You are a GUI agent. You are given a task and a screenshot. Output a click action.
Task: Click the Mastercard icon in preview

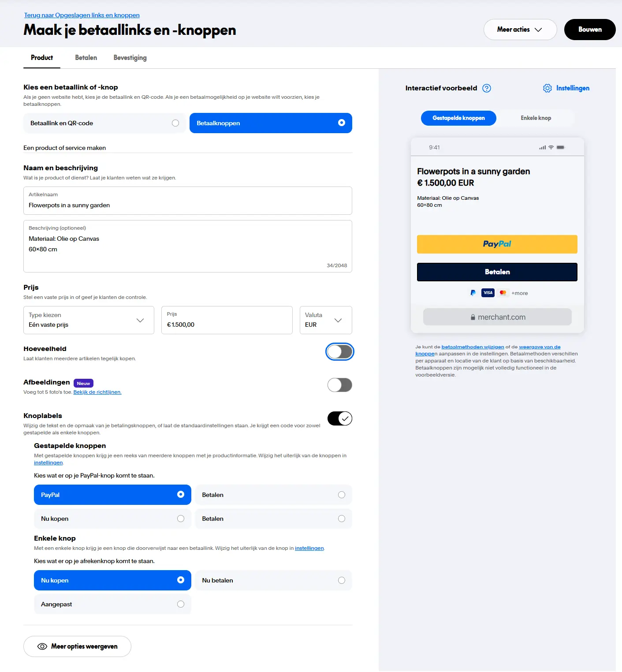coord(503,293)
